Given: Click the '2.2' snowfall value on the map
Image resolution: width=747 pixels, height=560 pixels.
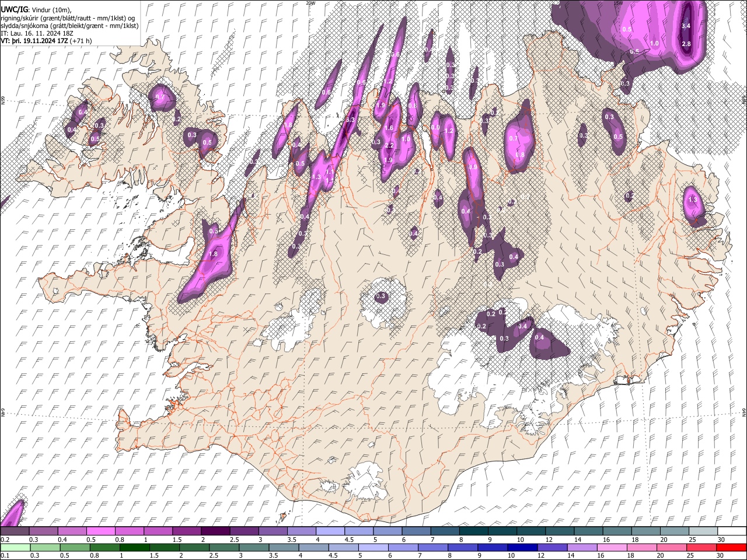Looking at the screenshot, I should [x=389, y=145].
